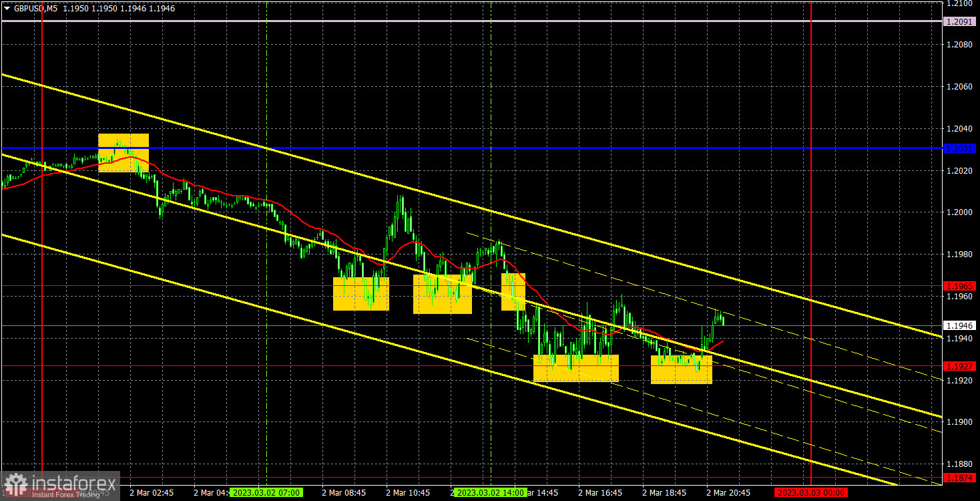The image size is (980, 501).
Task: Open the GBPUSD,M5 chart title dropdown arrow
Action: click(x=7, y=8)
